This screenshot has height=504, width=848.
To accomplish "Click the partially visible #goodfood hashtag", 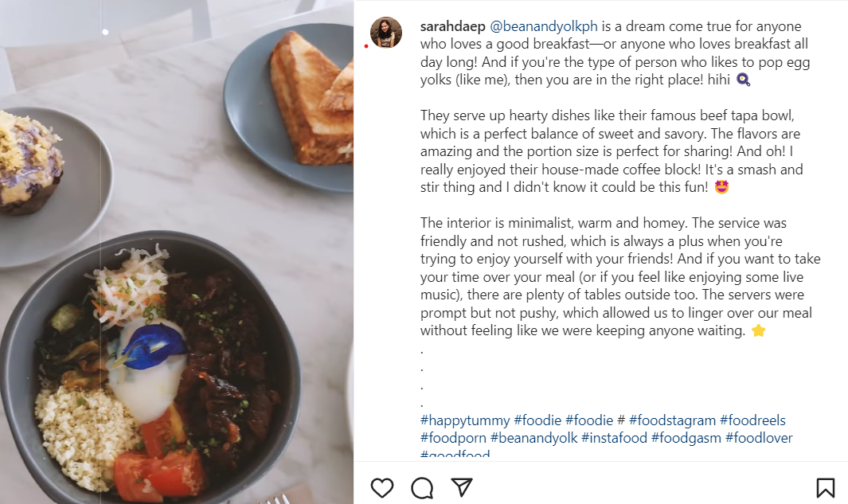I will pyautogui.click(x=455, y=455).
